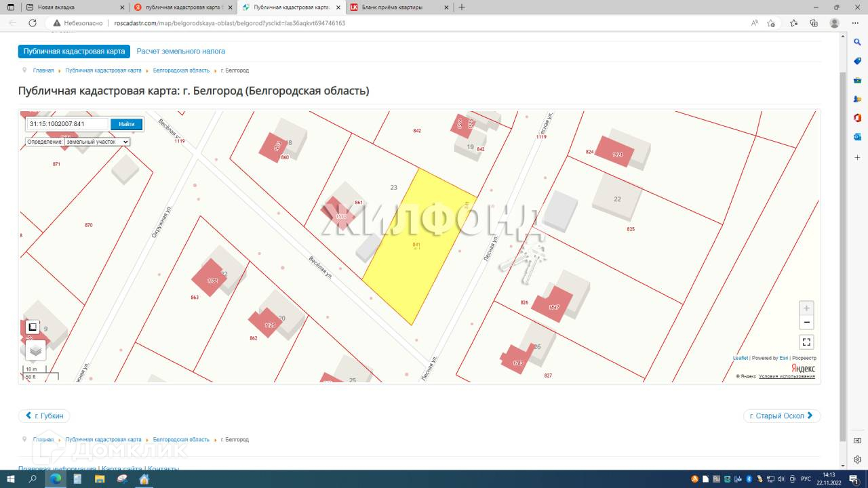868x488 pixels.
Task: Open the Esri attribution link
Action: (783, 358)
